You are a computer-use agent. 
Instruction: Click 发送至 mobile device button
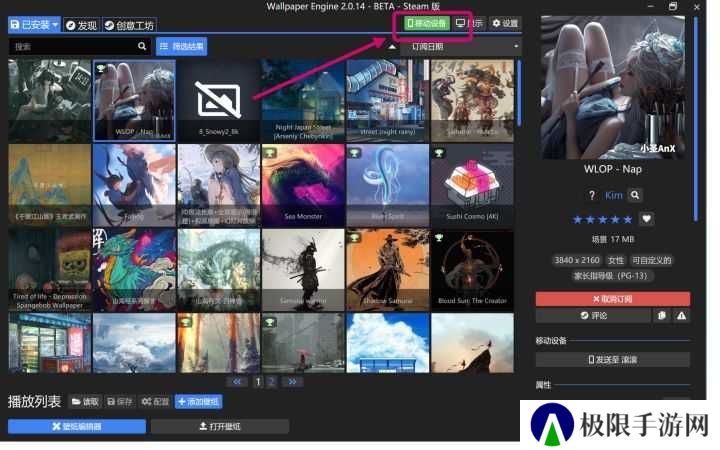point(613,360)
